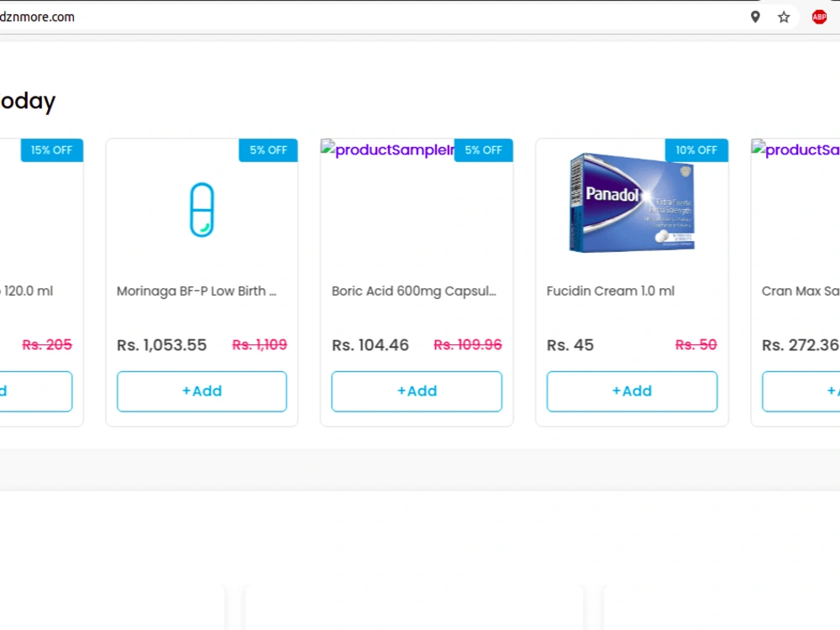
Task: Click the location pin icon in address bar
Action: (x=755, y=17)
